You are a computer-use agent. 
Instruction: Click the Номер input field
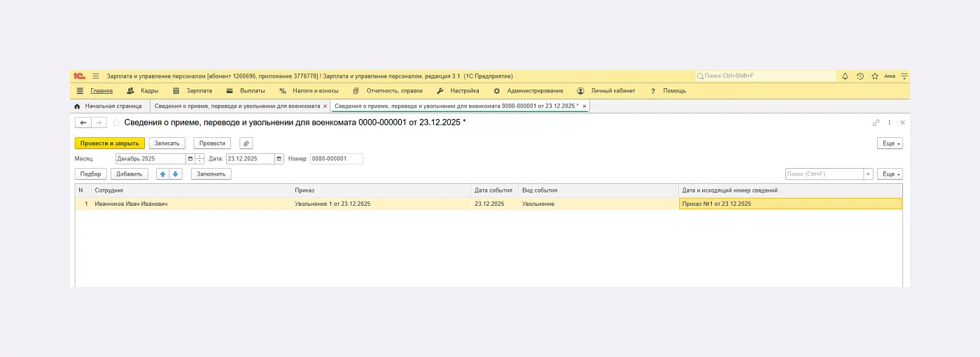[336, 159]
